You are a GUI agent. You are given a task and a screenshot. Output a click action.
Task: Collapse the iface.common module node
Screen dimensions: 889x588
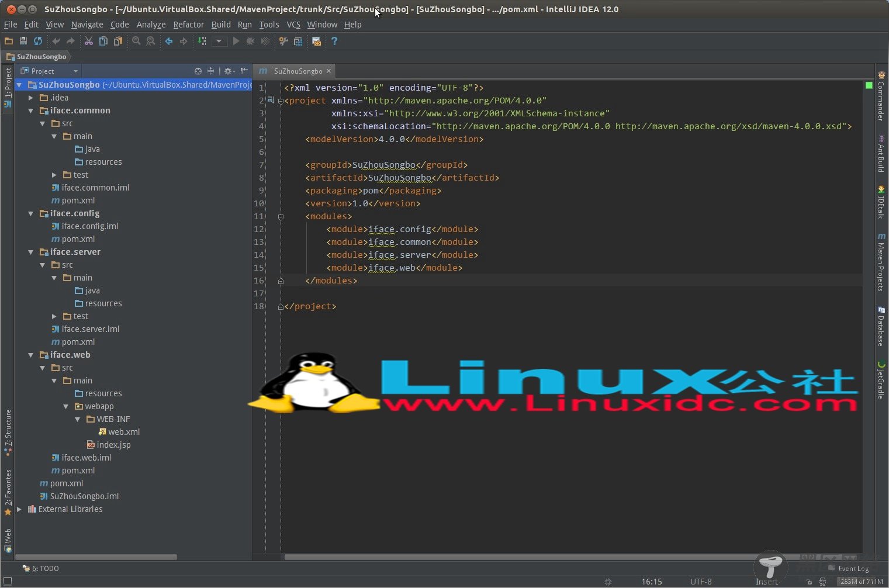click(x=31, y=110)
